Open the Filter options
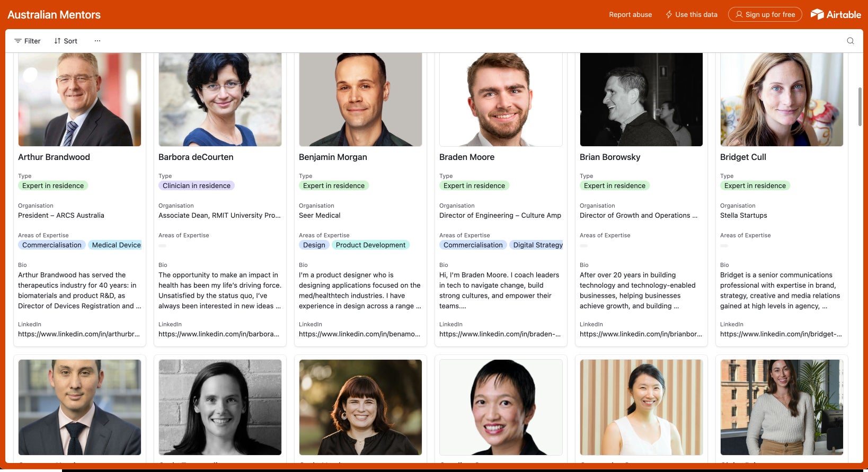868x472 pixels. (x=28, y=41)
